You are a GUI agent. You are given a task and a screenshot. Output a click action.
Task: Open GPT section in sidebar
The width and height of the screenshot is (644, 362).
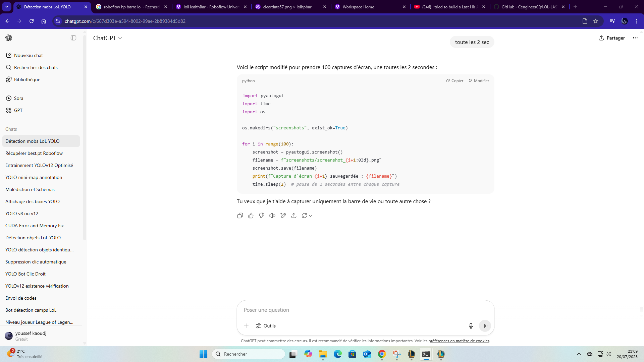[x=41, y=110]
